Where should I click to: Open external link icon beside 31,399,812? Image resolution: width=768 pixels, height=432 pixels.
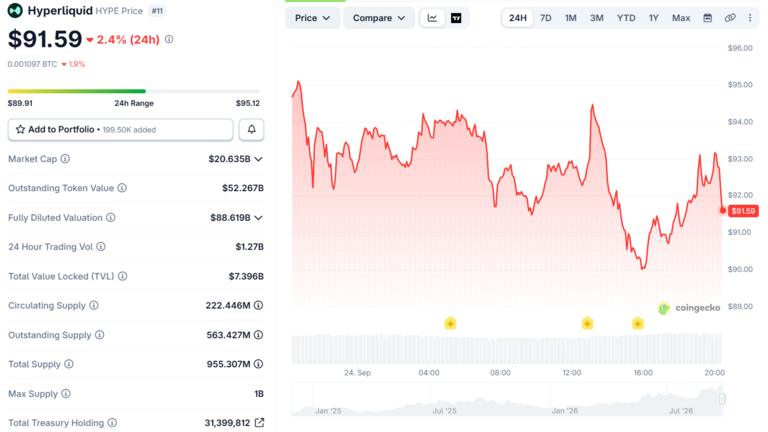(260, 422)
